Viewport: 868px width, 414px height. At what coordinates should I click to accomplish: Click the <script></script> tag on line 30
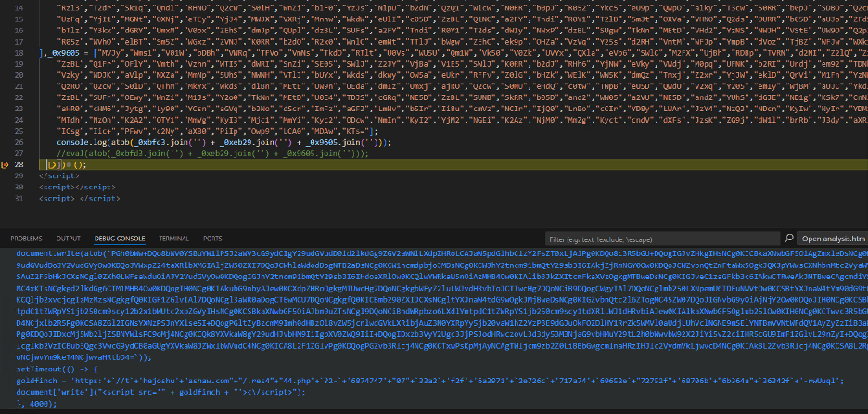(77, 187)
